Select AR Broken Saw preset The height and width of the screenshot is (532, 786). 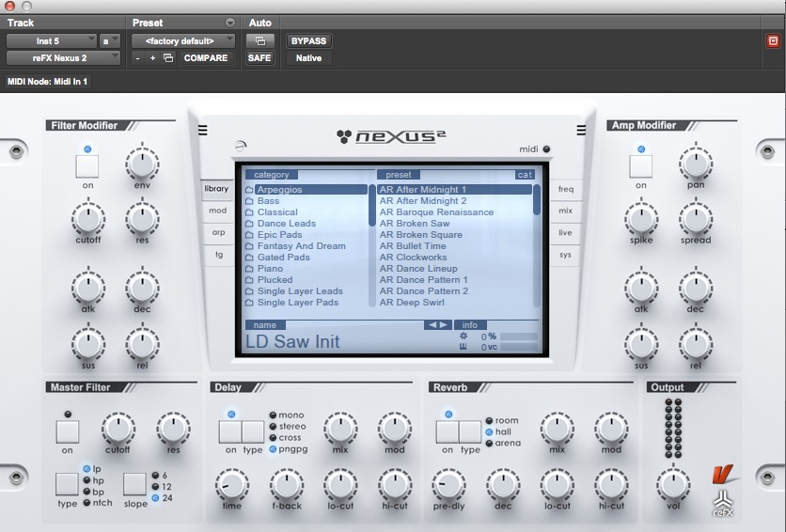tap(415, 224)
